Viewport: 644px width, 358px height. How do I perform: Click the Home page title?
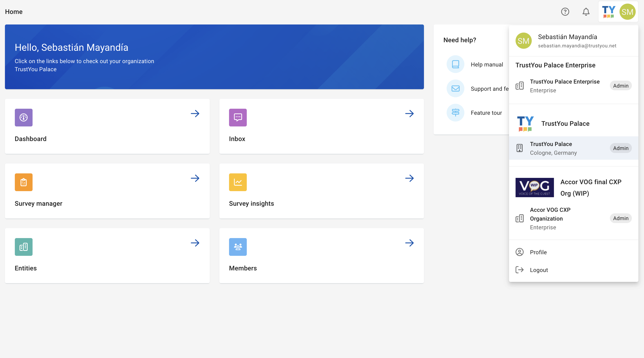click(14, 12)
